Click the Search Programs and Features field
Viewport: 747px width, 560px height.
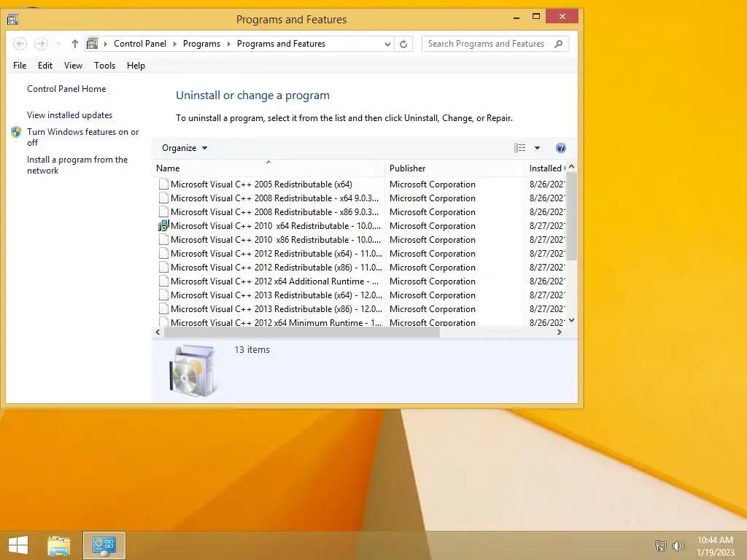(x=495, y=44)
